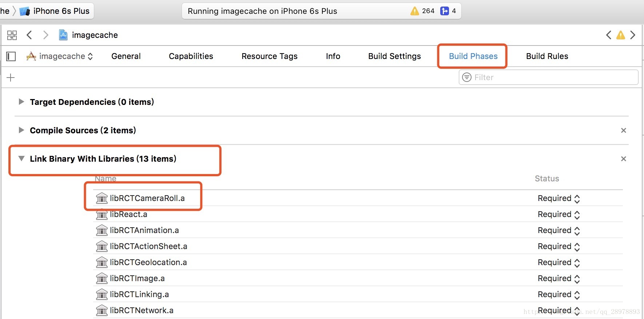644x319 pixels.
Task: Click the libRCTImage.a library icon
Action: pyautogui.click(x=102, y=278)
